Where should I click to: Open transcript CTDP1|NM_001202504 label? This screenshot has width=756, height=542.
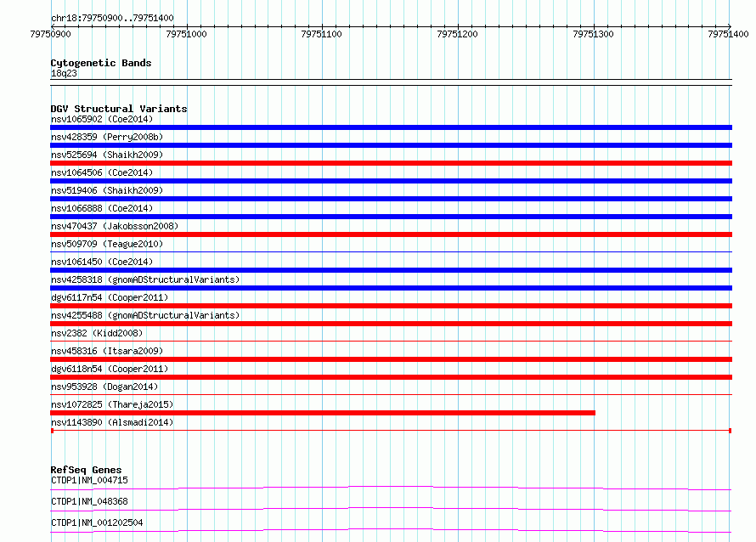click(97, 522)
